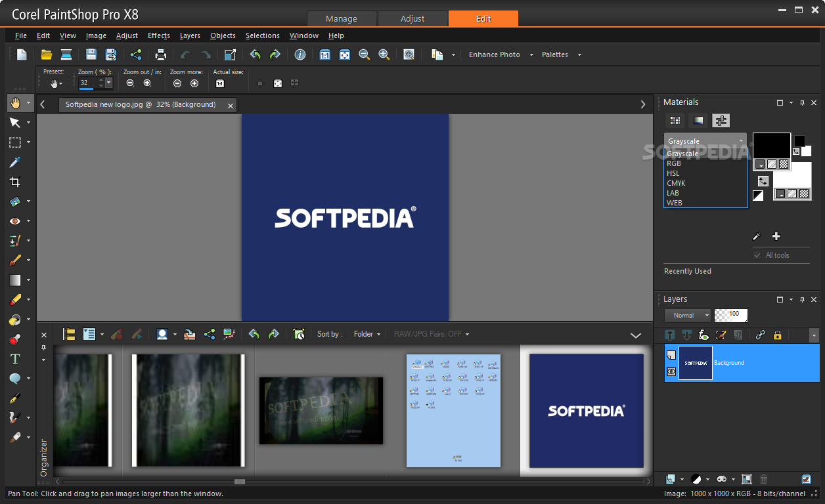Screen dimensions: 825x504
Task: Switch to the Sliders view in Materials
Action: point(721,121)
